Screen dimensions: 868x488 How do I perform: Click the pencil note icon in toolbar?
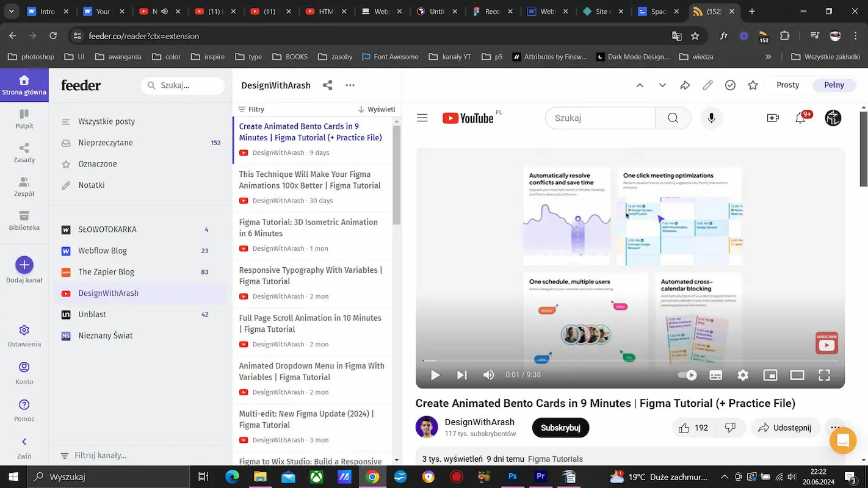[707, 85]
